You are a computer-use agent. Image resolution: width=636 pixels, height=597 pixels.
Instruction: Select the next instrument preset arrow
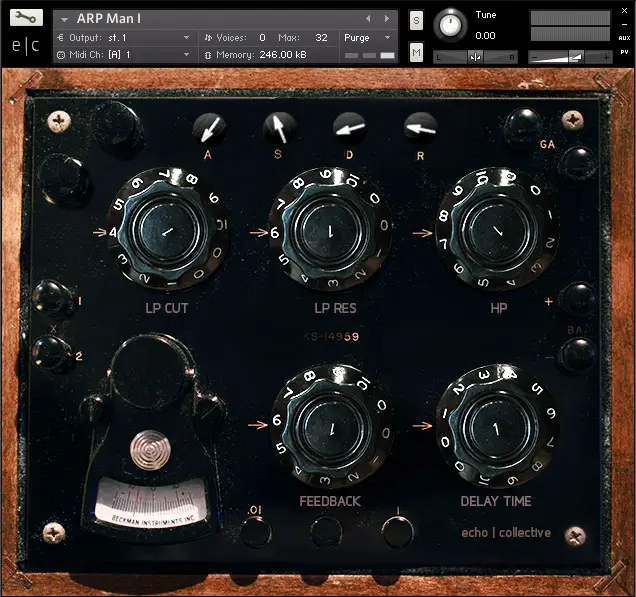387,19
